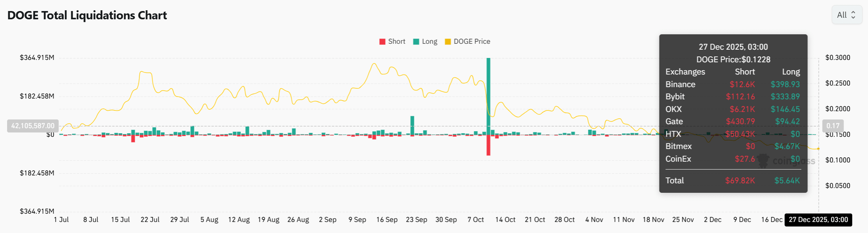Toggle the Long series legend label
Viewport: 868px width, 233px height.
(429, 41)
